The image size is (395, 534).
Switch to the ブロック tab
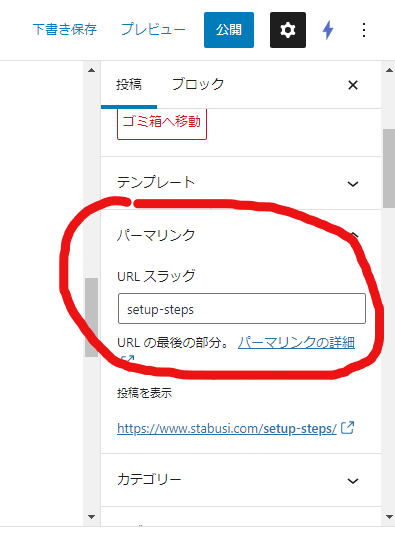(x=198, y=84)
